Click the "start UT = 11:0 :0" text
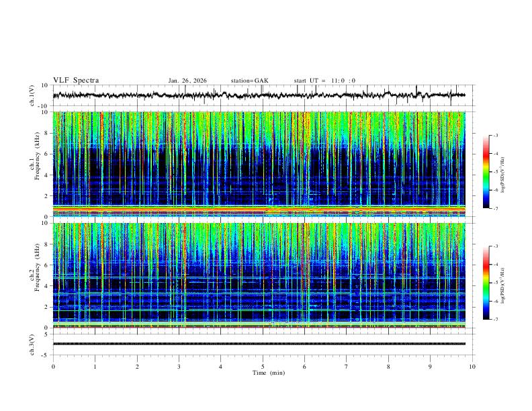The height and width of the screenshot is (411, 532). click(324, 81)
